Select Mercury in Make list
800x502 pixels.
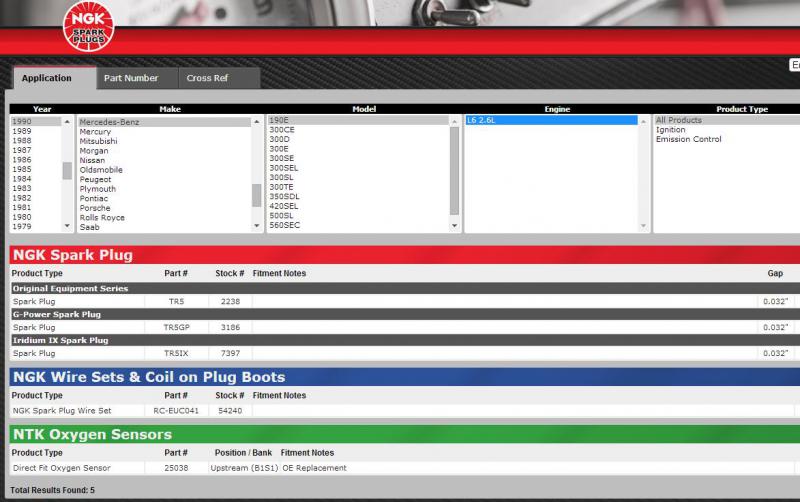95,132
